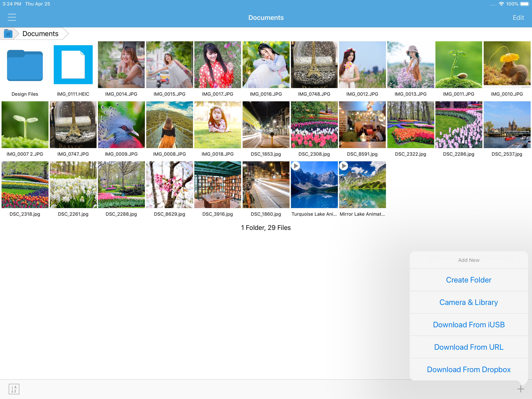The height and width of the screenshot is (399, 532).
Task: Select Download From URL
Action: click(469, 347)
